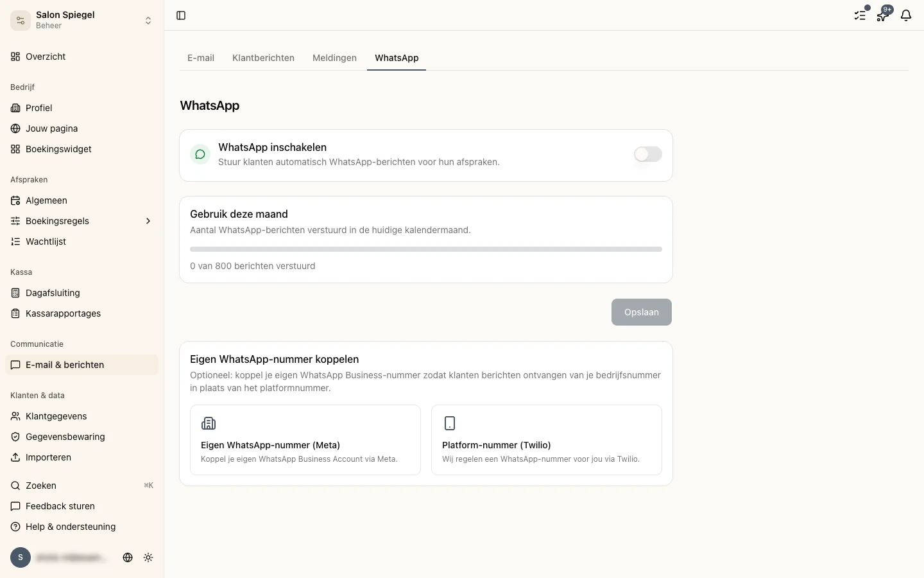Click the Importeren upload icon

click(15, 457)
